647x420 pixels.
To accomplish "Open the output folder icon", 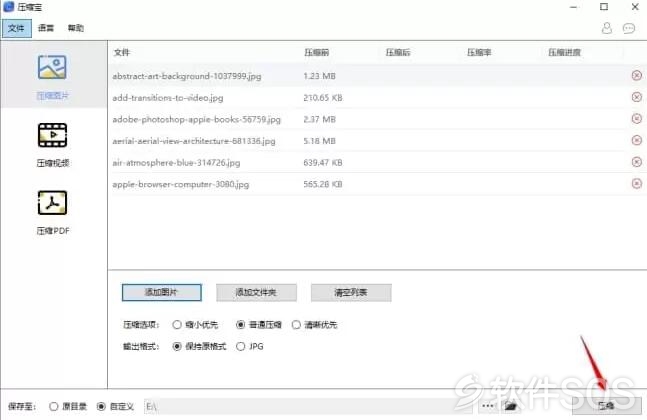I will point(511,406).
